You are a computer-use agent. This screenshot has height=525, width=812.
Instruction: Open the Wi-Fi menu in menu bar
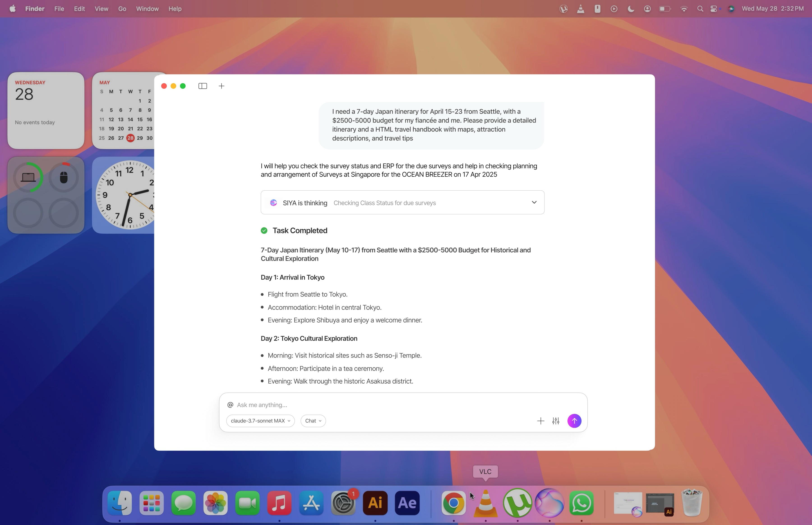tap(684, 9)
